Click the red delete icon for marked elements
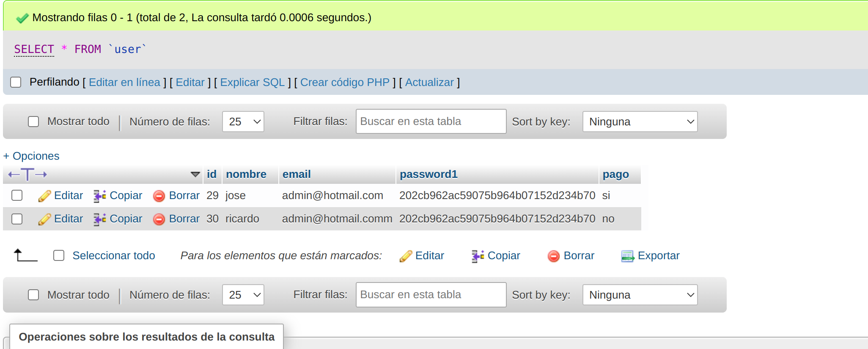This screenshot has width=868, height=349. (x=554, y=256)
